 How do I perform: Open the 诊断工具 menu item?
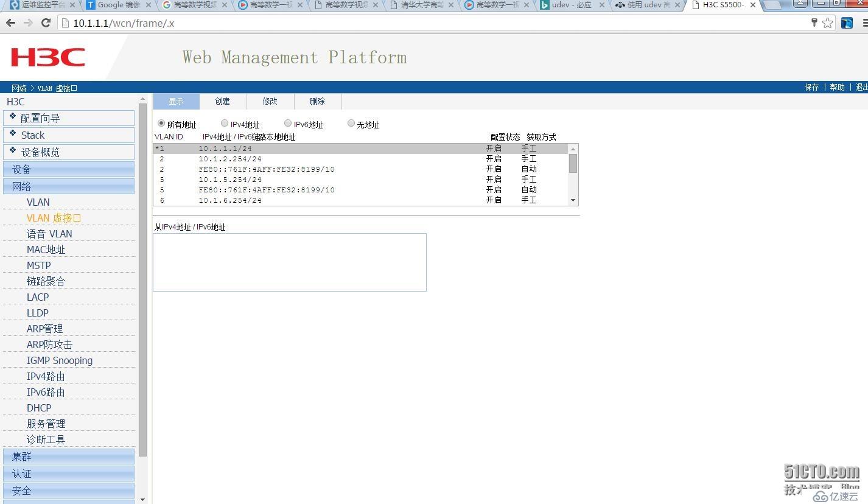click(x=46, y=439)
